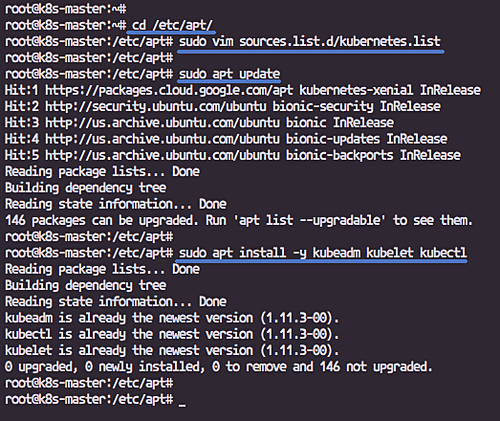The image size is (500, 421).
Task: Click the second 'Building dependency tree' line
Action: [x=86, y=286]
